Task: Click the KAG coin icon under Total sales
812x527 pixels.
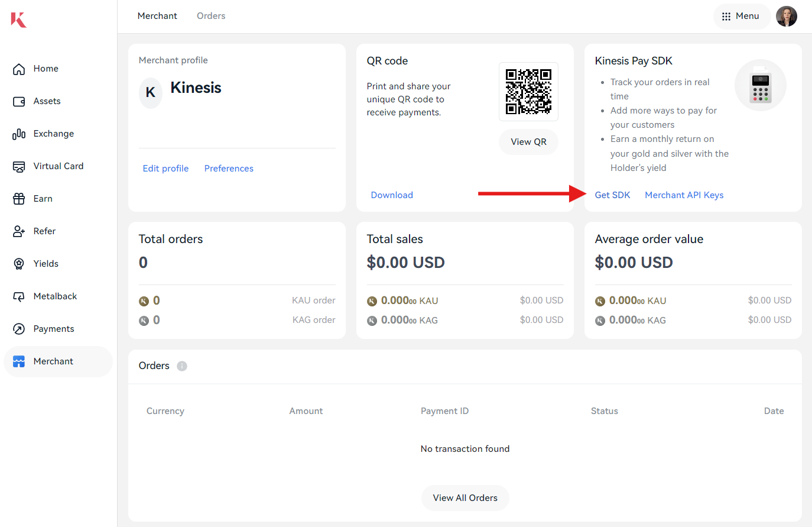Action: (x=372, y=321)
